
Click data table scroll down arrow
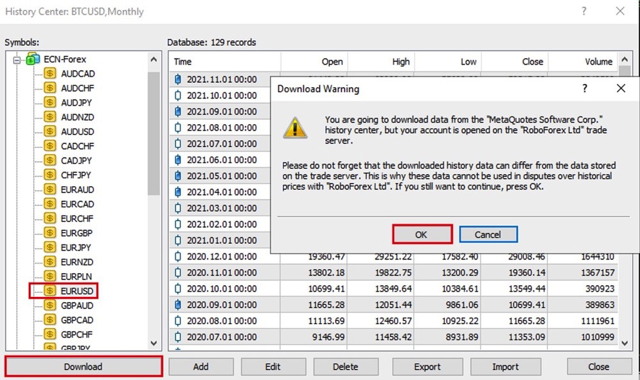point(624,343)
